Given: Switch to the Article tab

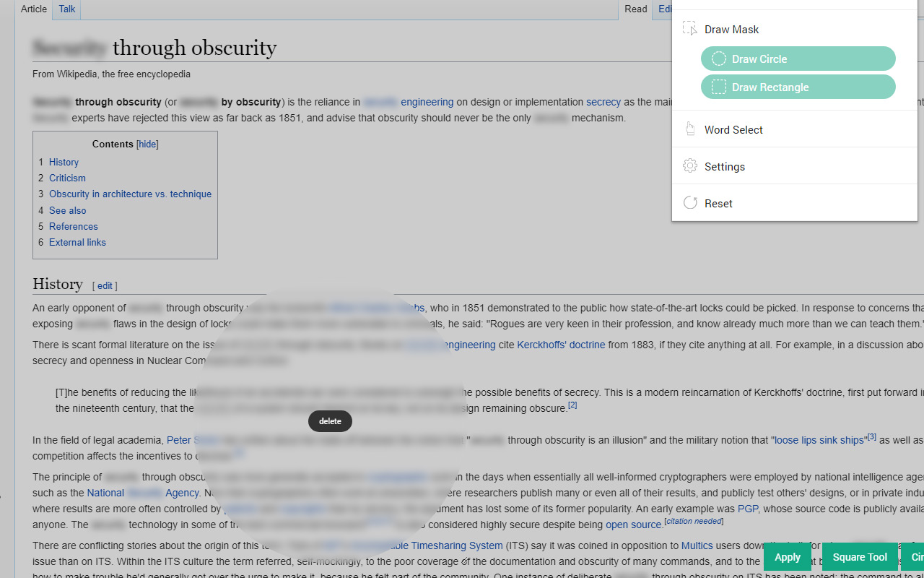Looking at the screenshot, I should click(34, 9).
